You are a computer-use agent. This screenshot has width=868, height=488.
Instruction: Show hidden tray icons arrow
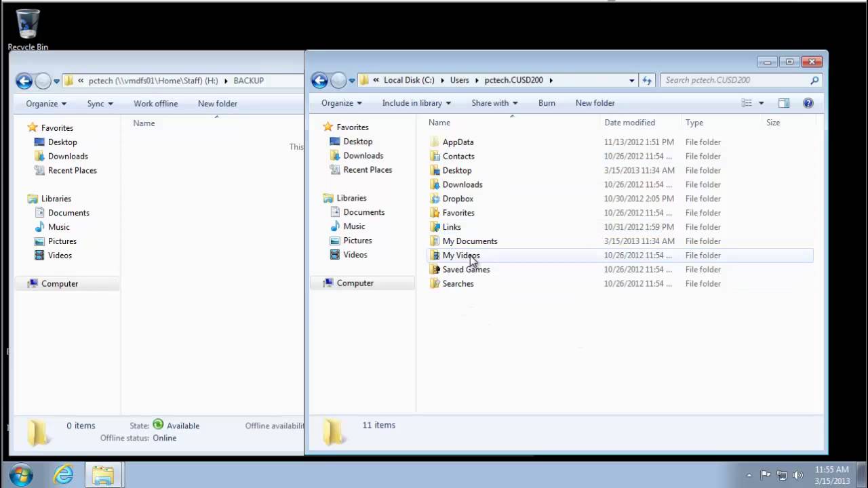(749, 475)
